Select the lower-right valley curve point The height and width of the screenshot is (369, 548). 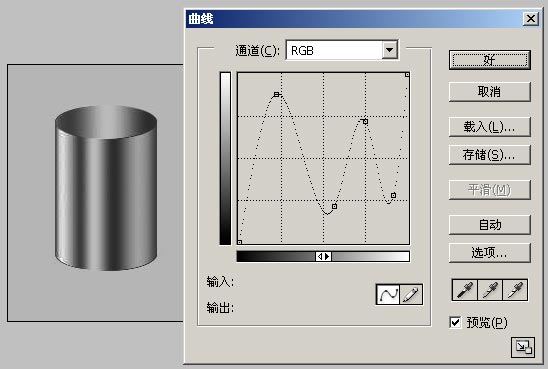click(394, 195)
